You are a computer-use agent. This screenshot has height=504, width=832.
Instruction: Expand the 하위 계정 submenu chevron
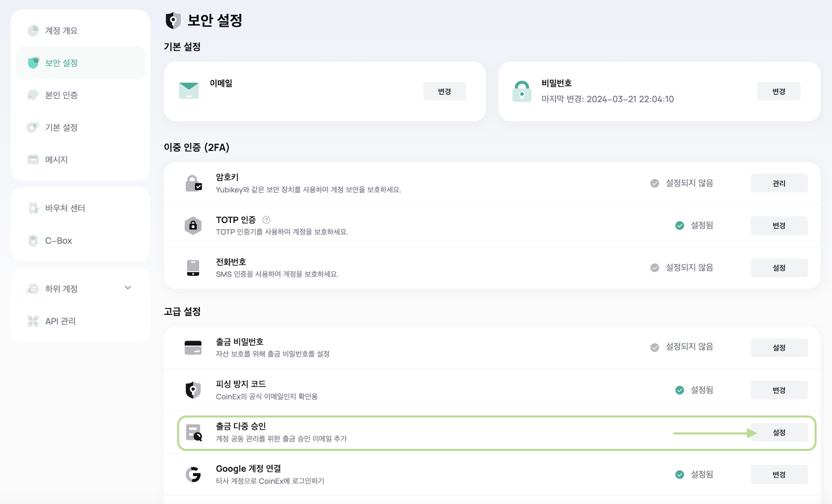[x=128, y=288]
